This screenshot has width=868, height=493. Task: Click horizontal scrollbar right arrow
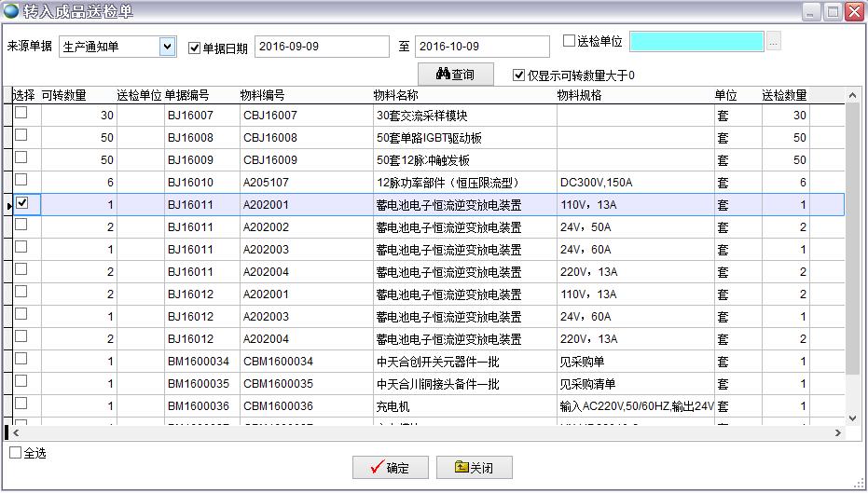(x=837, y=432)
